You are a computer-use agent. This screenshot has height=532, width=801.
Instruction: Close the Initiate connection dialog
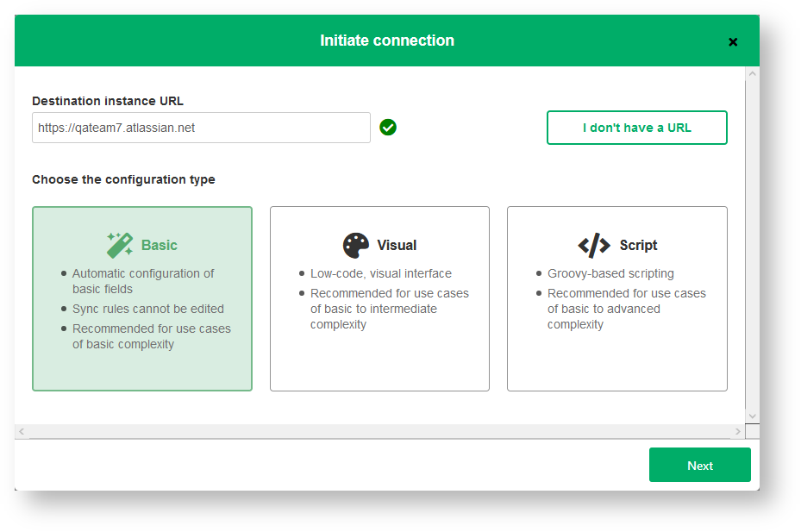click(x=733, y=41)
